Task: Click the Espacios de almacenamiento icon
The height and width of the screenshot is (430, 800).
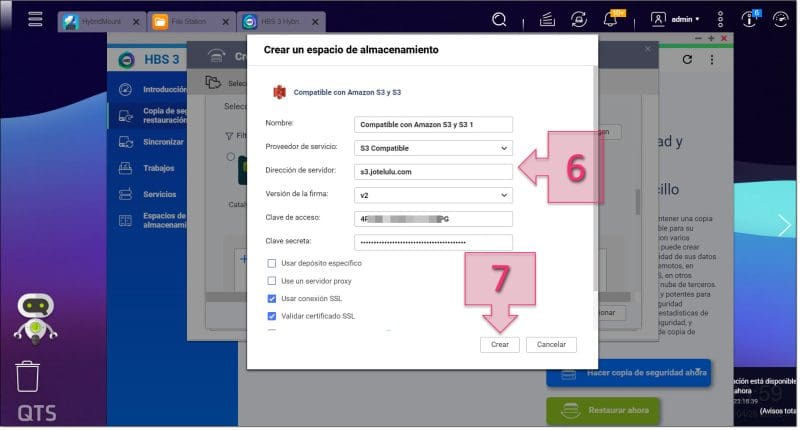Action: [126, 220]
